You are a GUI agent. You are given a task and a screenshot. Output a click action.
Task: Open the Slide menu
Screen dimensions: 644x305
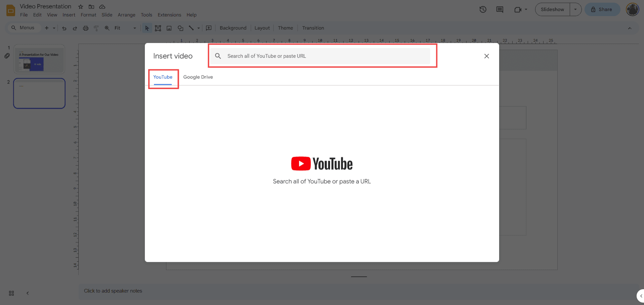coord(107,15)
